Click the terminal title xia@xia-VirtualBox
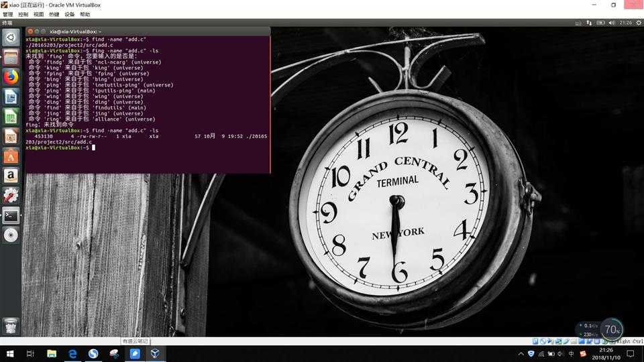644x362 pixels. click(x=76, y=32)
